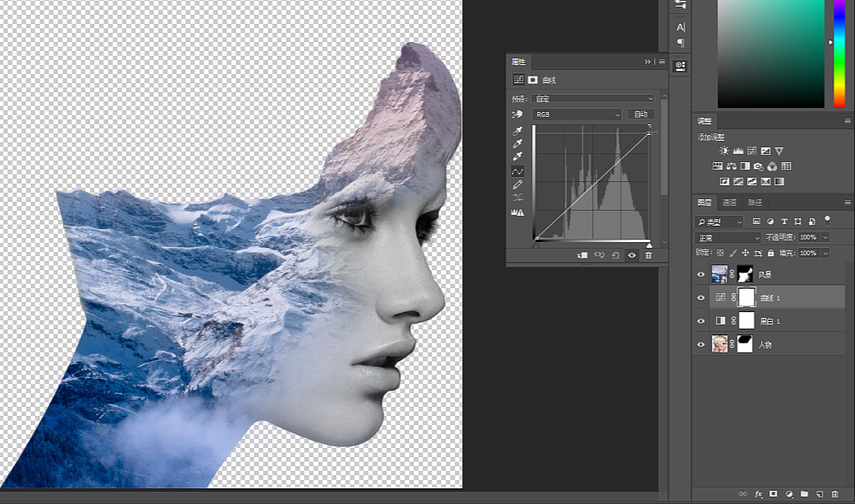This screenshot has width=855, height=504.
Task: Open the 预设 preset dropdown set to 自定
Action: pyautogui.click(x=593, y=99)
